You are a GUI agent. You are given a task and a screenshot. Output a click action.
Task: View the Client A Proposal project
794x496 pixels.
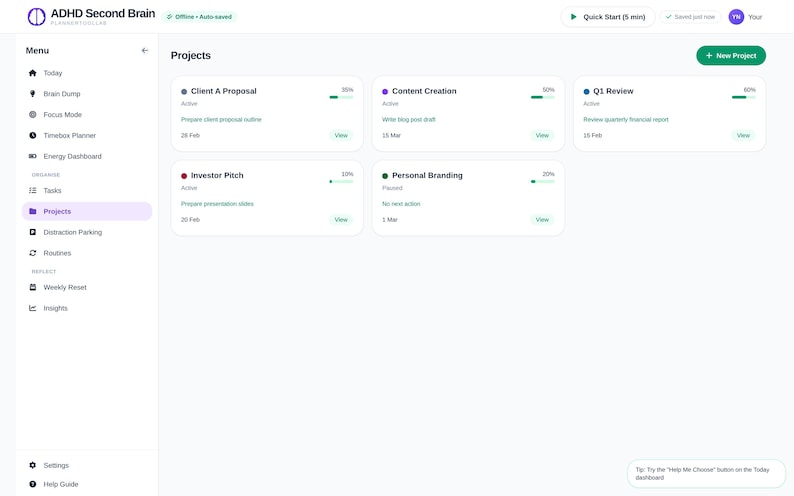coord(341,135)
